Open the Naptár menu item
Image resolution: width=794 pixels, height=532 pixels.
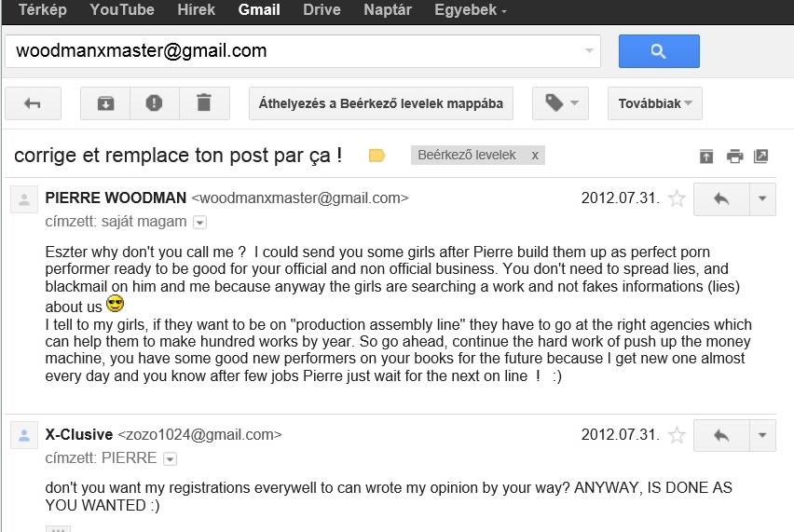[387, 10]
